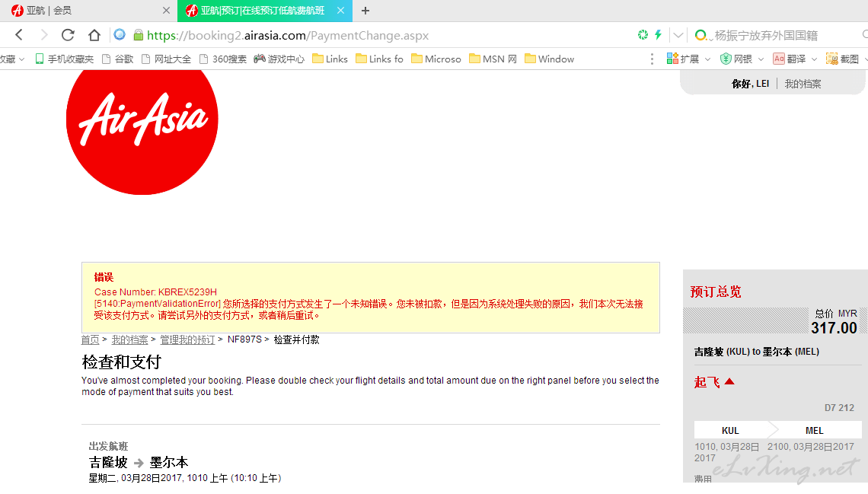This screenshot has height=494, width=868.
Task: Click the 我的档案 link in the top-right greeting bar
Action: pyautogui.click(x=803, y=84)
